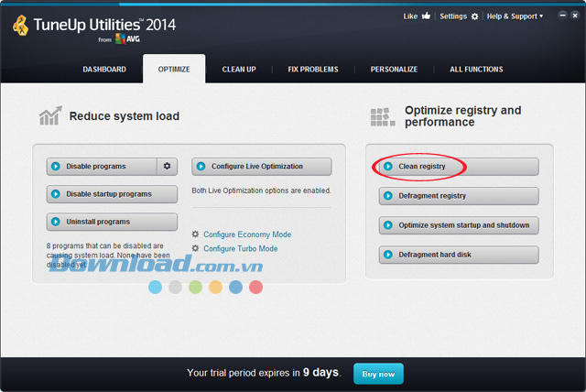The width and height of the screenshot is (586, 392).
Task: Click the 'Reduce system load' heading
Action: click(125, 115)
